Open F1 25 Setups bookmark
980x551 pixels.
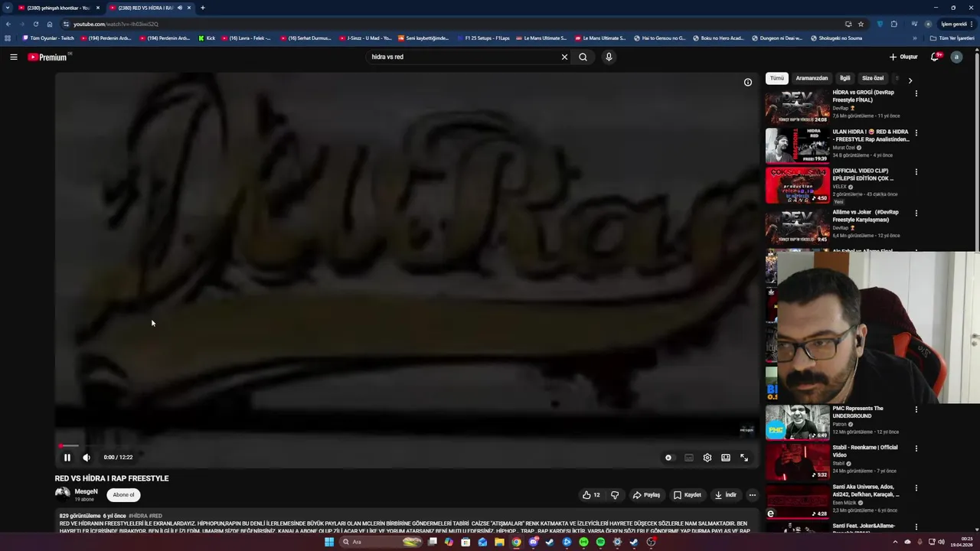483,37
